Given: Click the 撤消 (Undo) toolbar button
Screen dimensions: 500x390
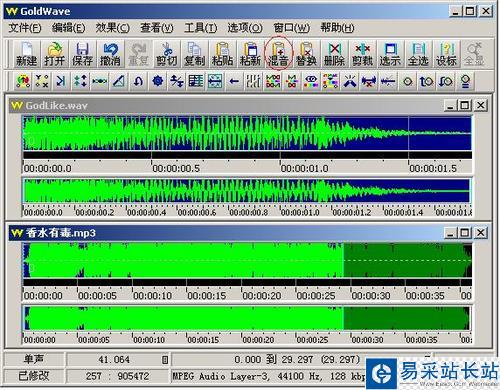Looking at the screenshot, I should 110,54.
